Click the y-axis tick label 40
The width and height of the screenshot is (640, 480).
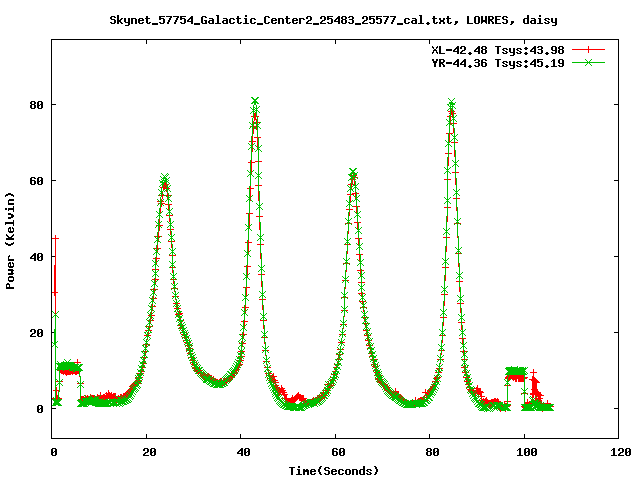pyautogui.click(x=36, y=257)
